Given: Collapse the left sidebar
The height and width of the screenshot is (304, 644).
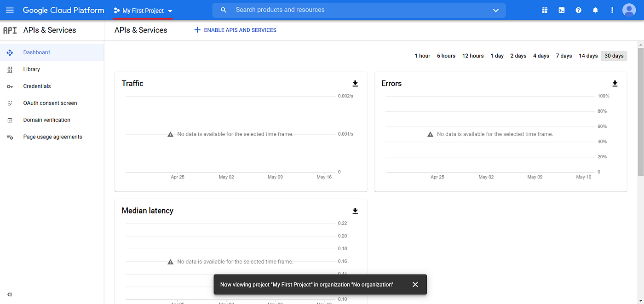Looking at the screenshot, I should click(x=9, y=294).
